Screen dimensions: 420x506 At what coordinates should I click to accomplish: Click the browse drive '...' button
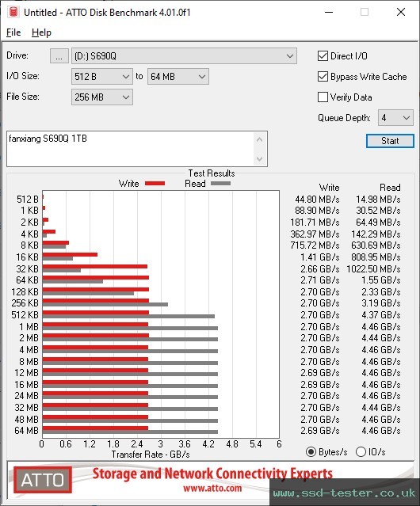(x=59, y=56)
